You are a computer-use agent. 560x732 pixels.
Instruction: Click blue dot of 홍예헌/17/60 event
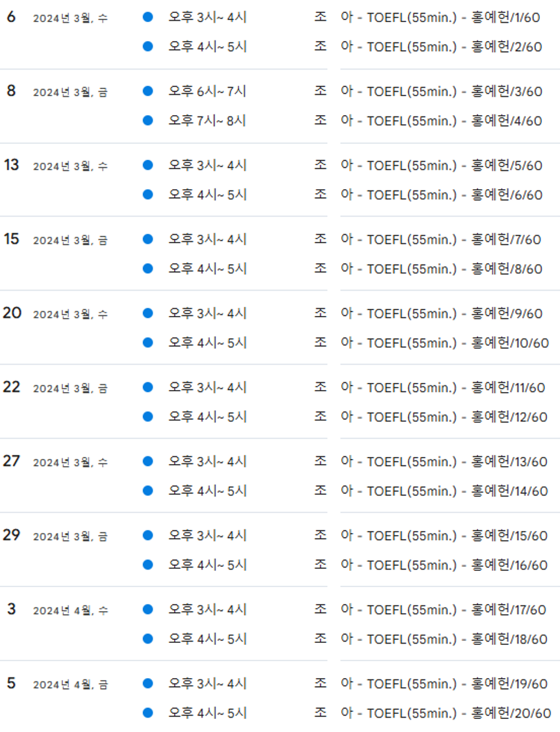[x=148, y=609]
